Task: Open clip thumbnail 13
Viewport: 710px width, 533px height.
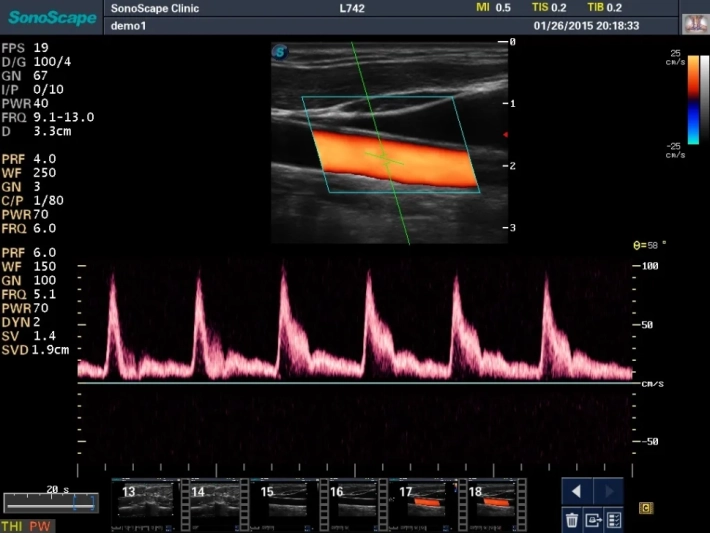Action: point(146,503)
